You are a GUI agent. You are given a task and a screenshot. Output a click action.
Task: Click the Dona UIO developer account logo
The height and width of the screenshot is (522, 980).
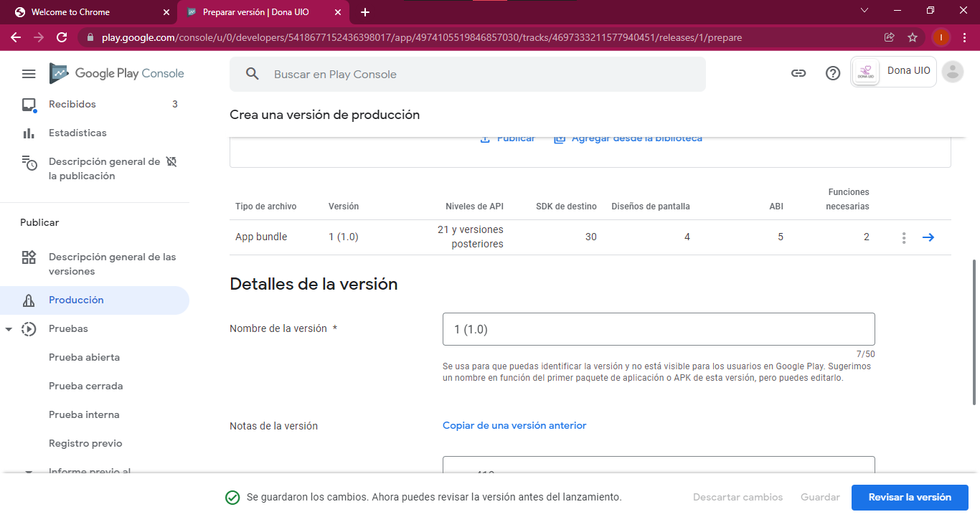coord(866,72)
